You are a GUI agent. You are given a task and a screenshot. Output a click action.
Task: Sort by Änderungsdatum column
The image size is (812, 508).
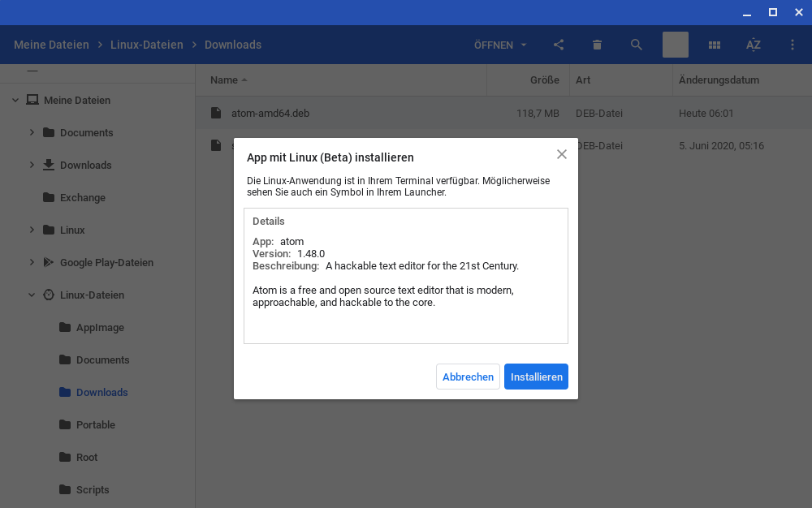719,80
